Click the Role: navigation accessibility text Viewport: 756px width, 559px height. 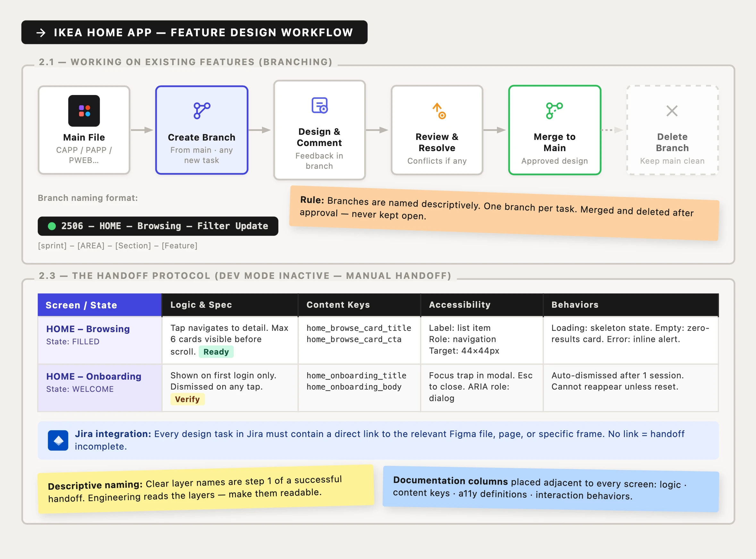click(462, 339)
